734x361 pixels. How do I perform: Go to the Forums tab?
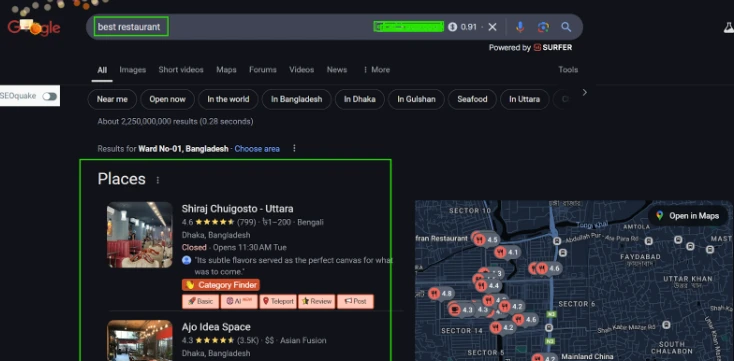[x=263, y=70]
